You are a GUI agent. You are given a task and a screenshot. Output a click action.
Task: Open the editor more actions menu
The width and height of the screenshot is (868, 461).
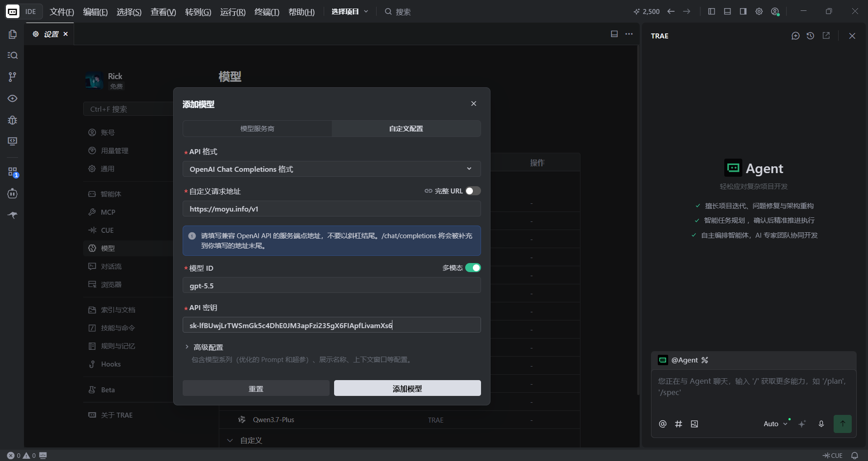click(629, 34)
